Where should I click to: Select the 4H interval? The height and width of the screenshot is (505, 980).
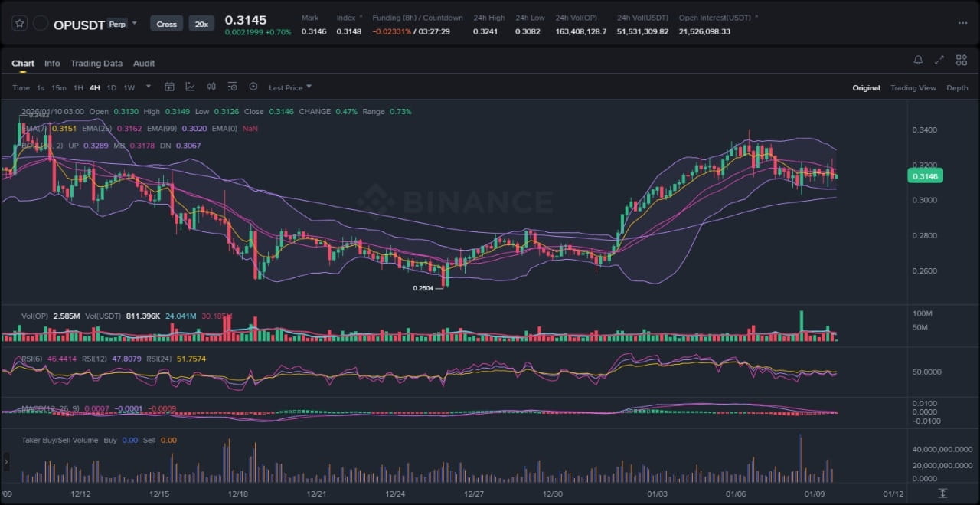(95, 88)
